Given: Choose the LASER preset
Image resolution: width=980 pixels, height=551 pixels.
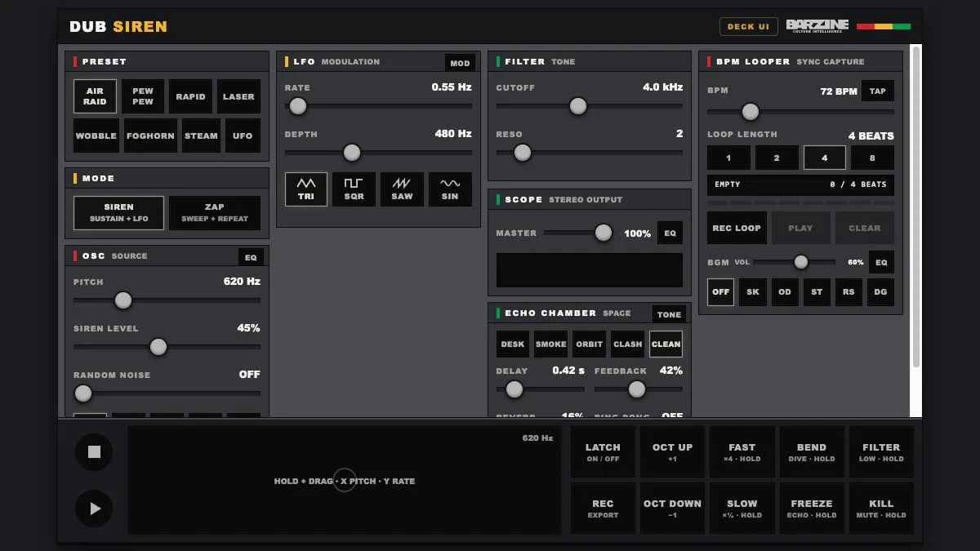Looking at the screenshot, I should point(238,96).
